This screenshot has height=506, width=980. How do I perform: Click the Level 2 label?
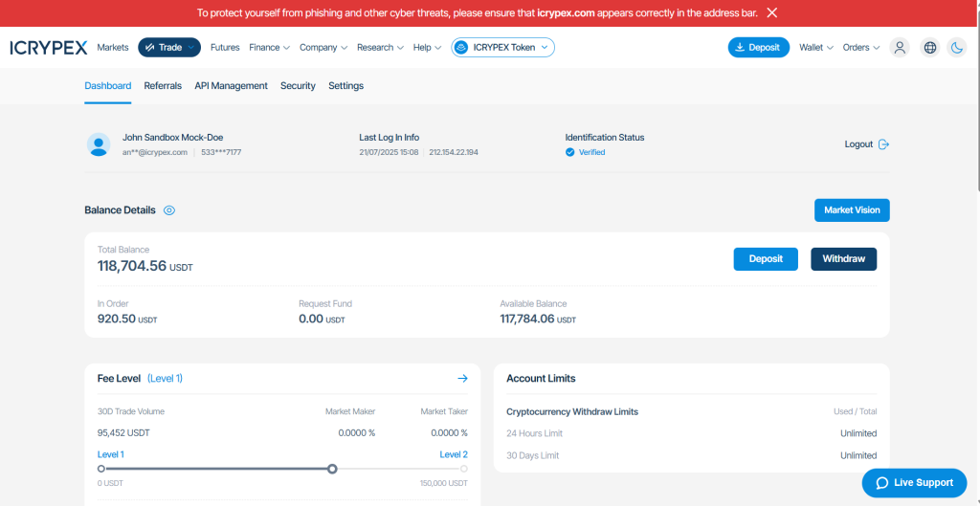pos(454,454)
